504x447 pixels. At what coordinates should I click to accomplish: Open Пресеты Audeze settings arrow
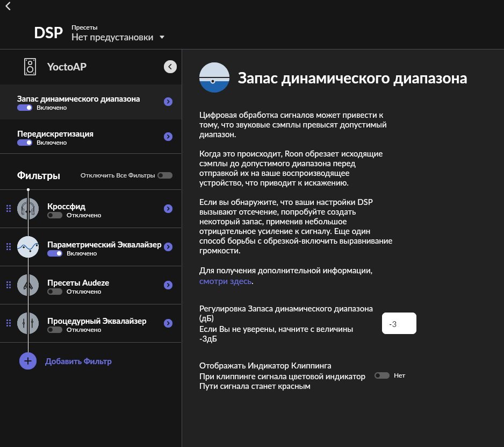click(168, 285)
